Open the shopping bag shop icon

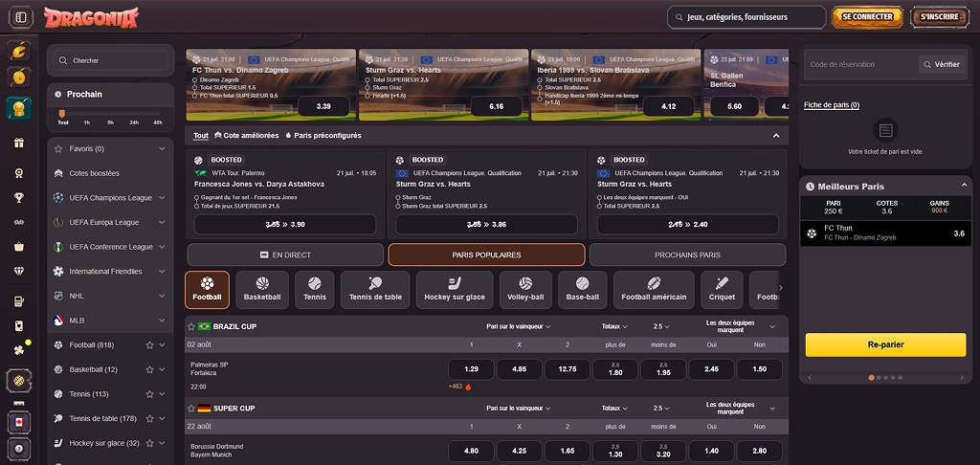tap(19, 246)
